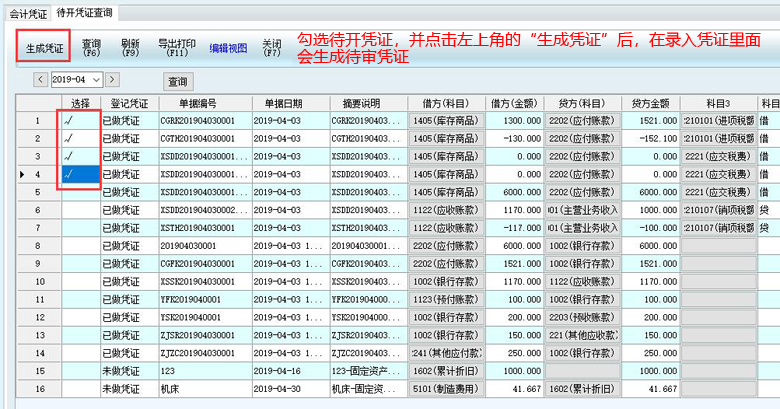Open row 16 借方科目 5101(制造费用) selector

click(x=445, y=388)
